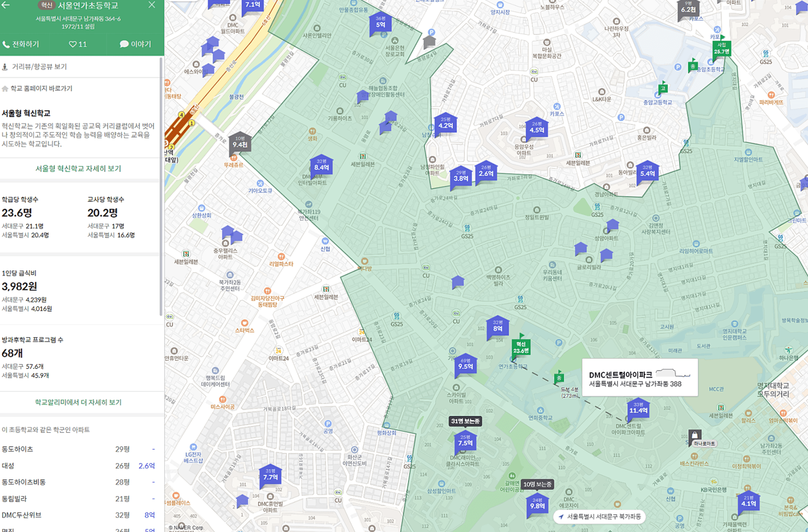Click the 32평 8.4억 price marker
808x532 pixels.
click(x=321, y=166)
